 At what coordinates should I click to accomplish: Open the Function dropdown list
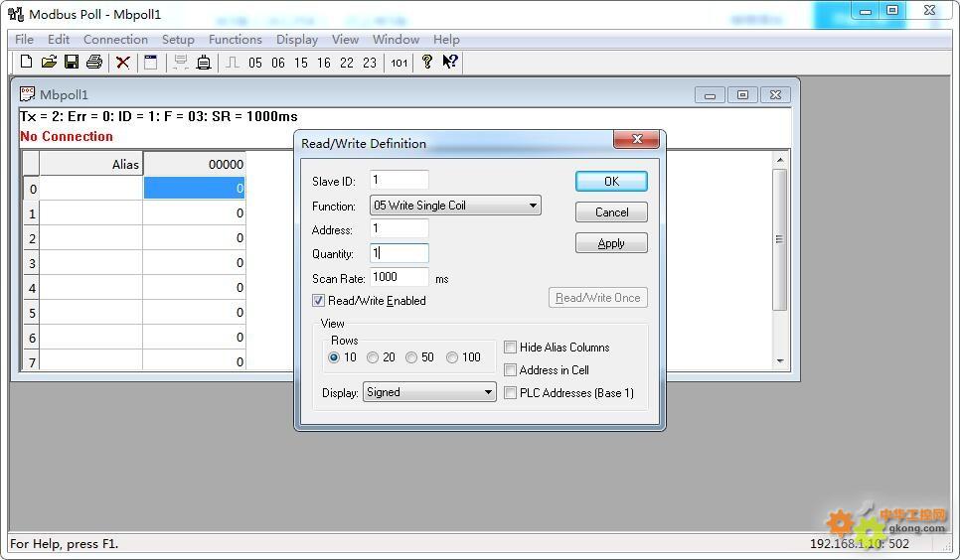455,206
